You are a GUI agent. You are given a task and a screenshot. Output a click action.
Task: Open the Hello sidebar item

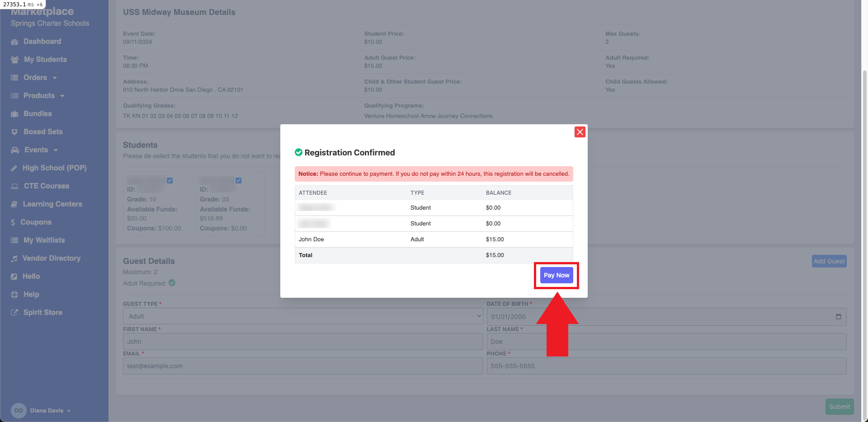click(x=31, y=276)
